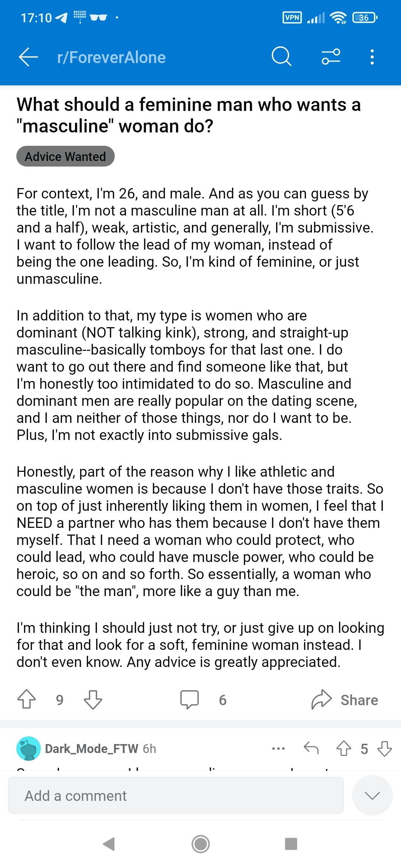Open Dark_Mode_FTW's user profile
401x868 pixels.
(91, 749)
